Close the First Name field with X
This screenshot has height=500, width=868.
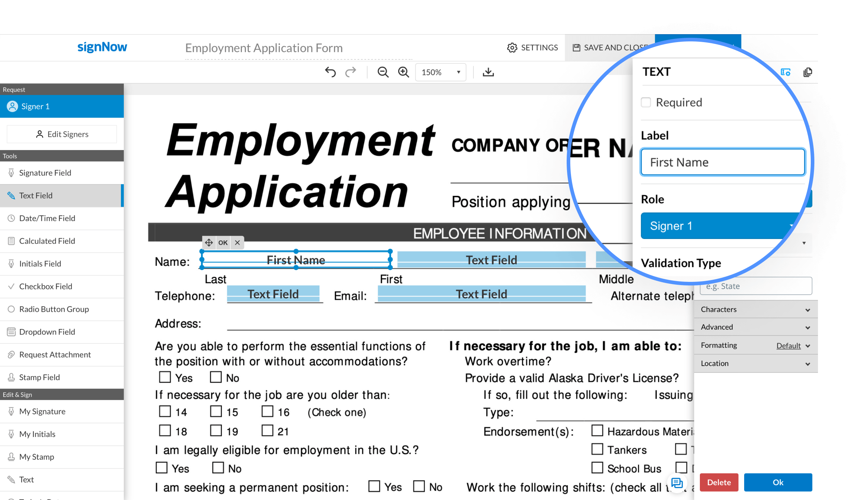(237, 243)
